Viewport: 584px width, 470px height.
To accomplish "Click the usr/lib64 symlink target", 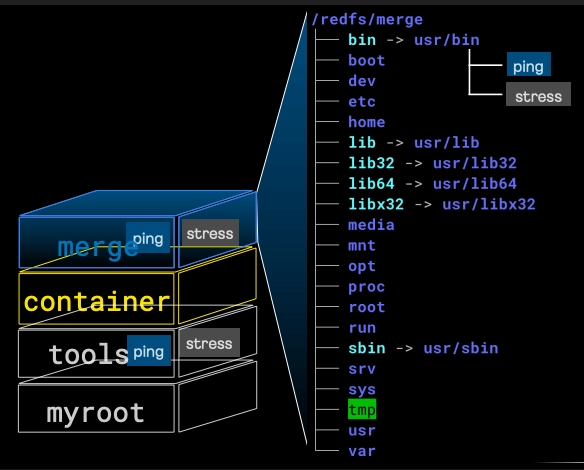I will (x=474, y=183).
